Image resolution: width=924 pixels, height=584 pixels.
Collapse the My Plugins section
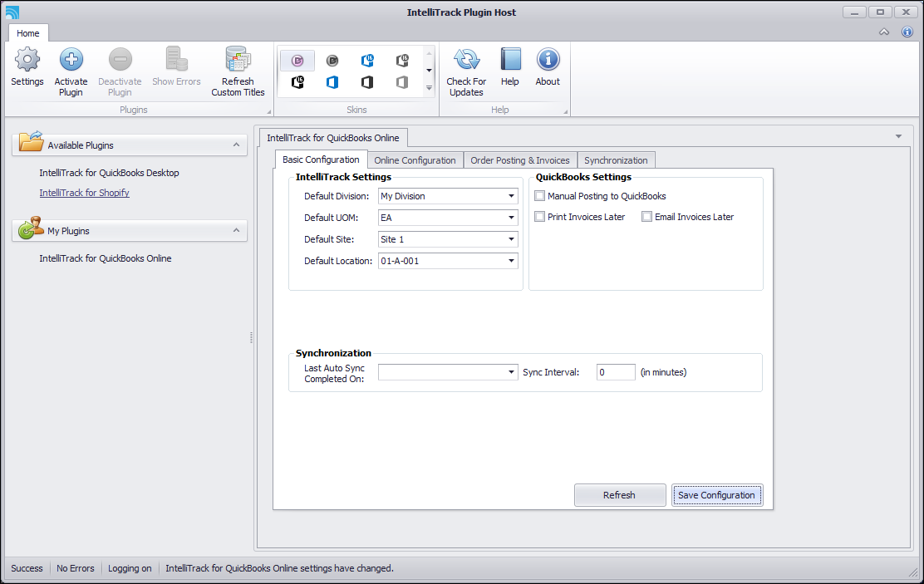pos(236,230)
